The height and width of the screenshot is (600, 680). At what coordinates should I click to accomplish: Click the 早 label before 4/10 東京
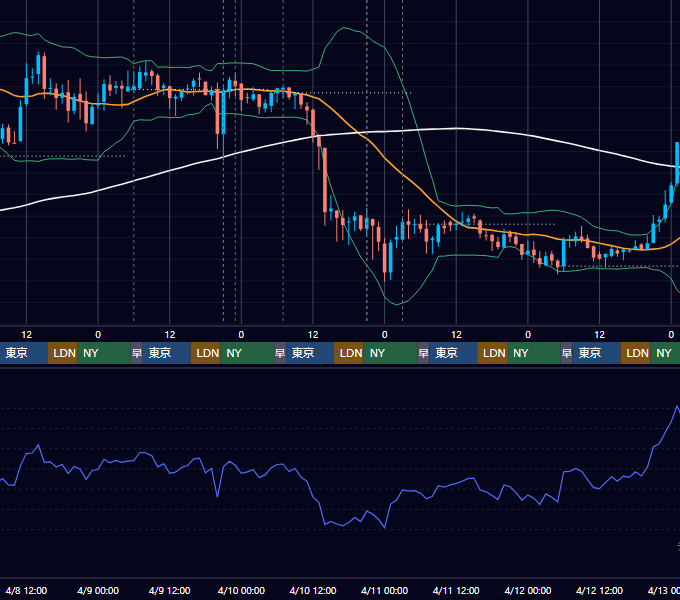(x=280, y=353)
